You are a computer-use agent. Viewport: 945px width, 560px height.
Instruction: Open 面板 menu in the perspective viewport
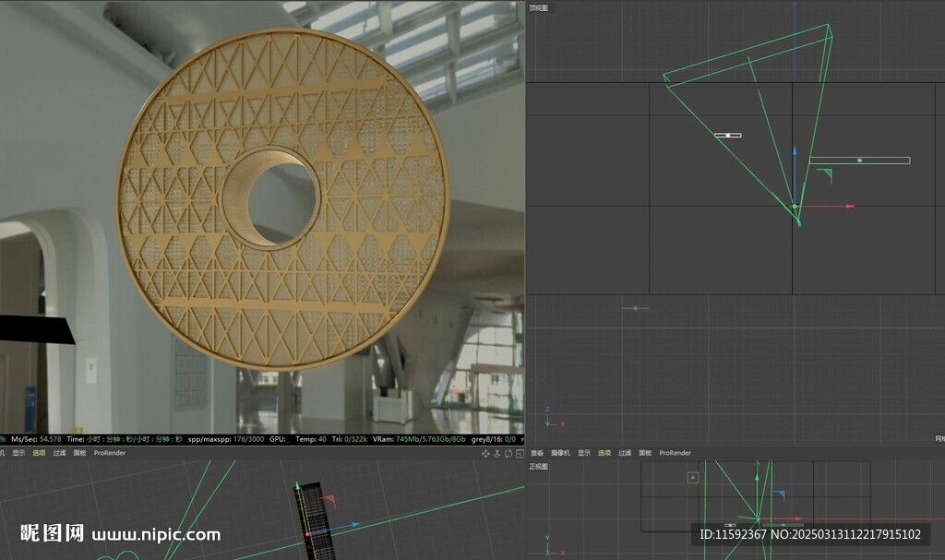[x=79, y=453]
